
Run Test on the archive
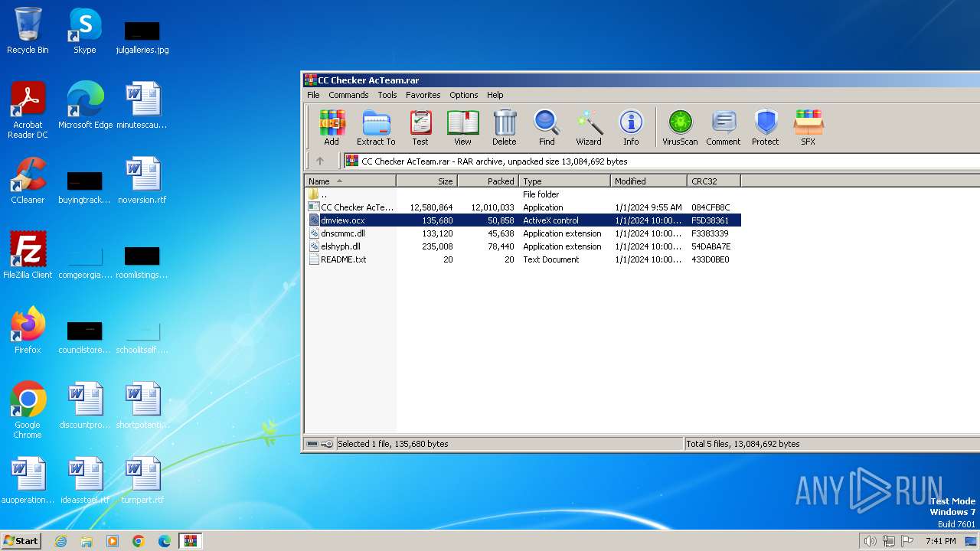point(420,127)
